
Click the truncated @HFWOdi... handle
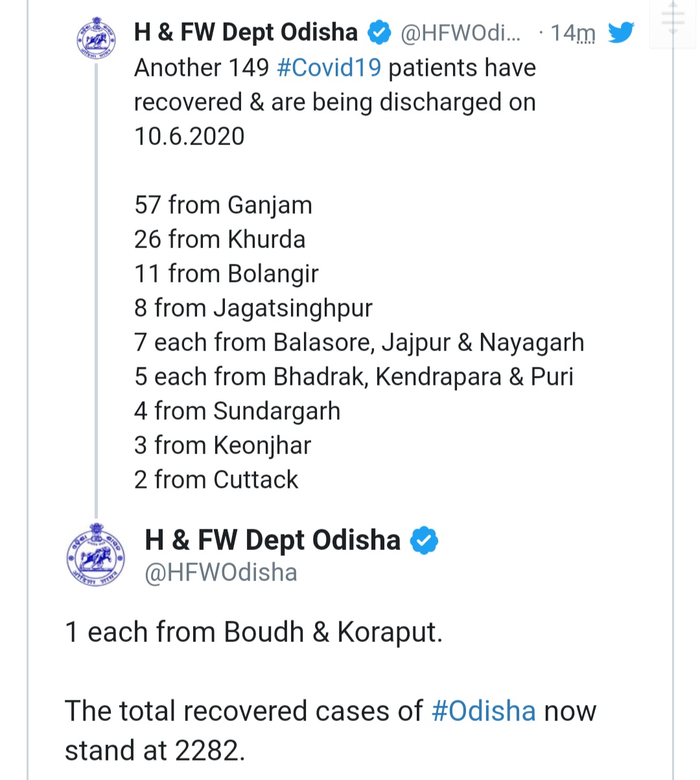pyautogui.click(x=460, y=33)
